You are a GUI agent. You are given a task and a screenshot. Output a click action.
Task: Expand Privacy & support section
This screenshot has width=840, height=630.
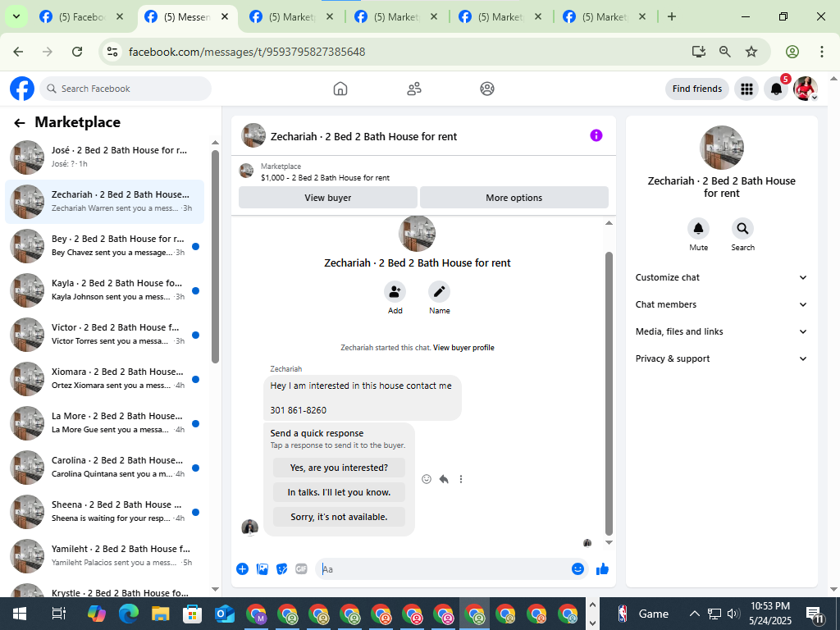(721, 359)
